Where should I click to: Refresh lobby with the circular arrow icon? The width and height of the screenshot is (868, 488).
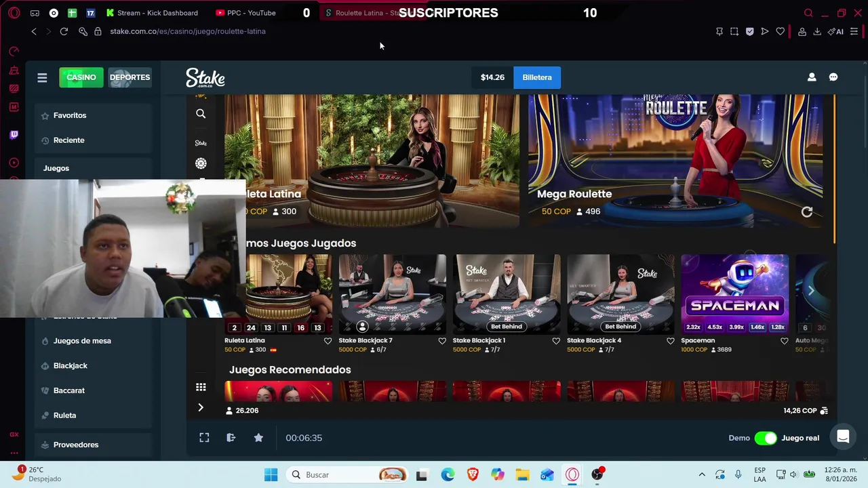[807, 212]
